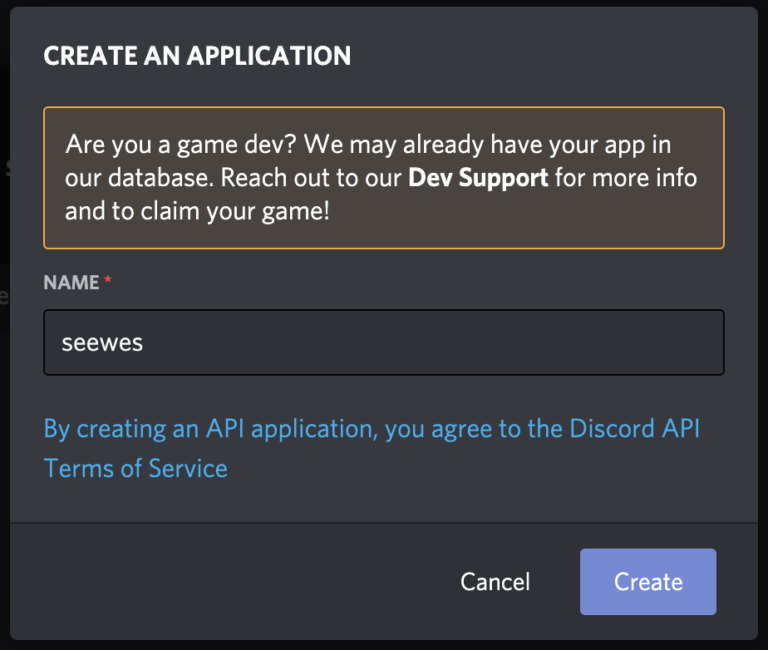Click the 'By creating an API application' link line
The image size is (768, 650).
(211, 430)
